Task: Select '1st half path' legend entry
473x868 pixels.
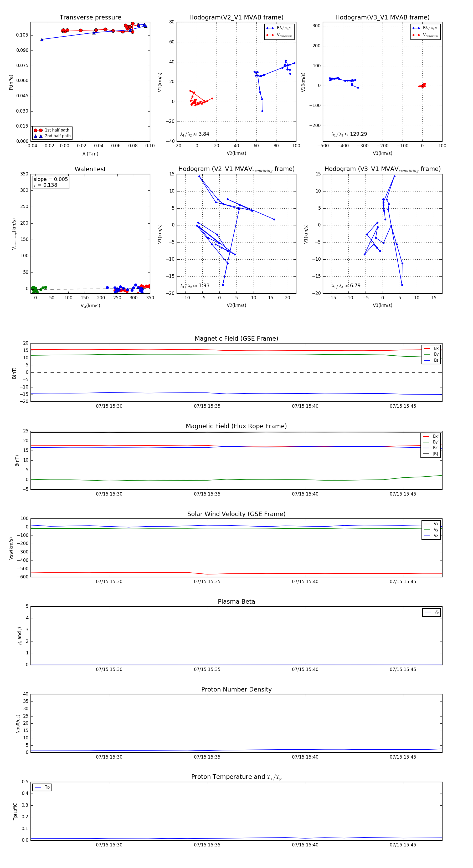Action: click(x=52, y=130)
